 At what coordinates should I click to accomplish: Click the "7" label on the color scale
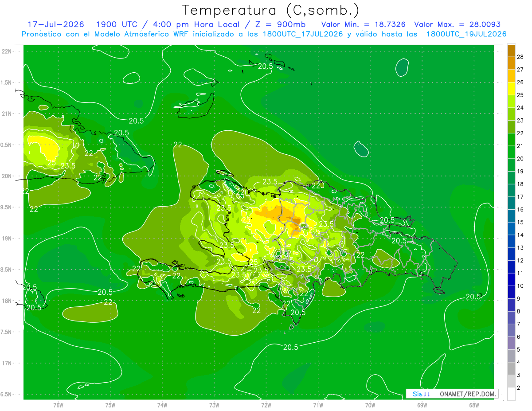(x=519, y=325)
